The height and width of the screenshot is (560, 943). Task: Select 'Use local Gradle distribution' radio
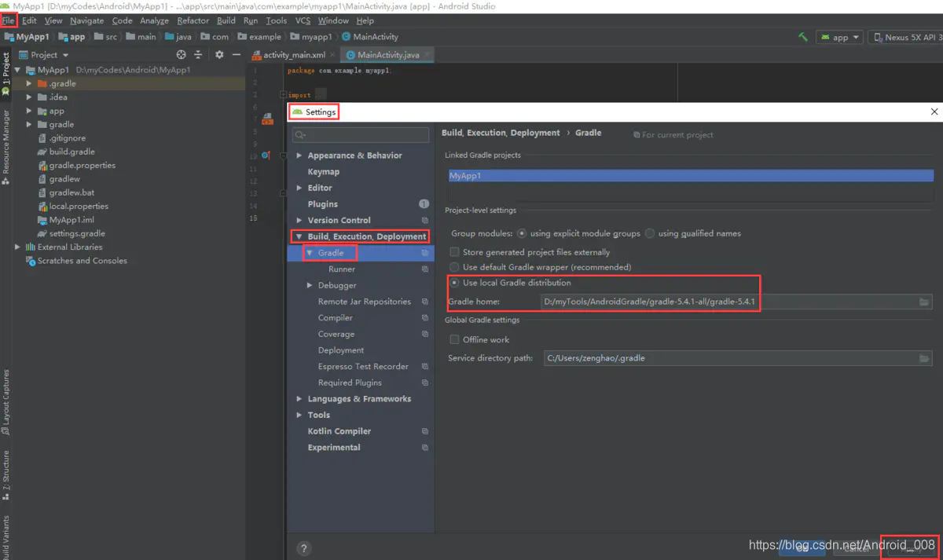tap(455, 283)
